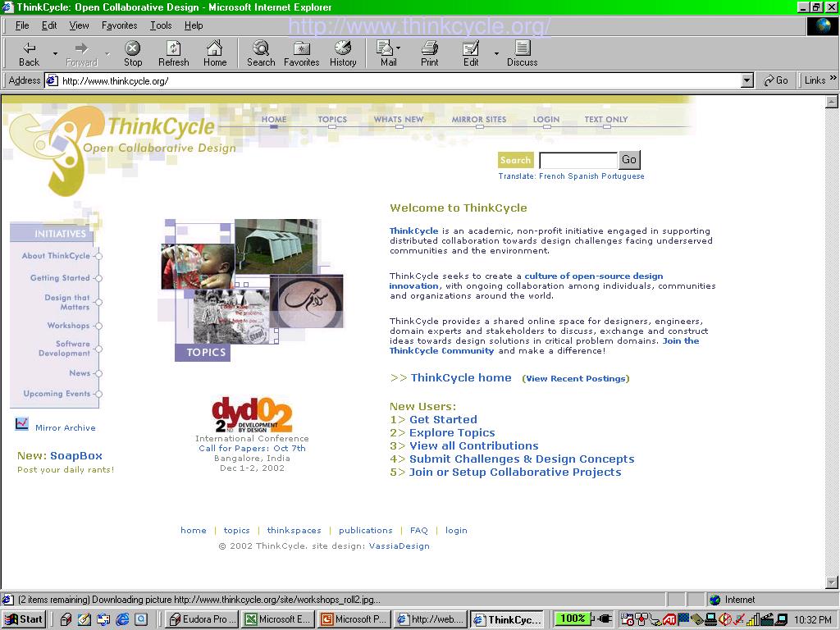Viewport: 840px width, 630px height.
Task: Open the View menu
Action: 79,25
